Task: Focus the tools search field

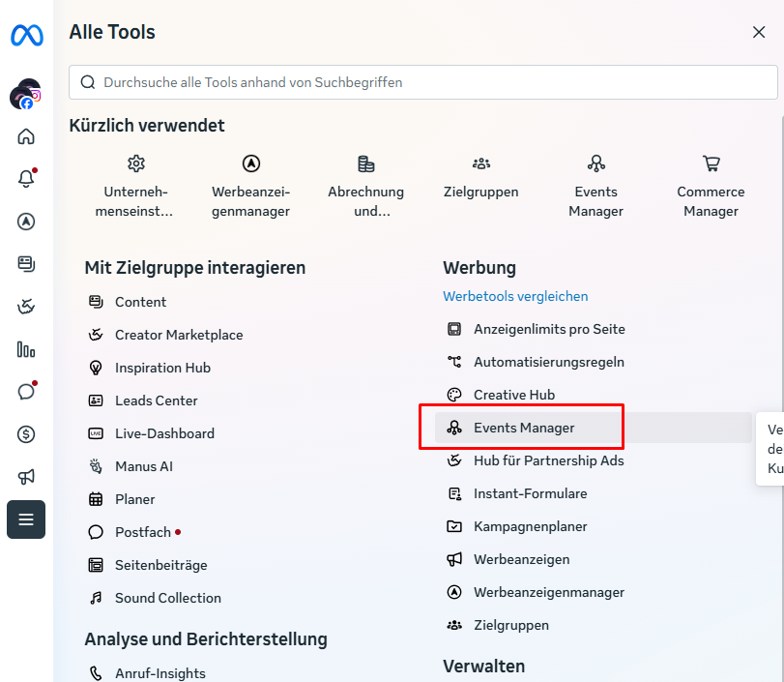Action: (x=423, y=82)
